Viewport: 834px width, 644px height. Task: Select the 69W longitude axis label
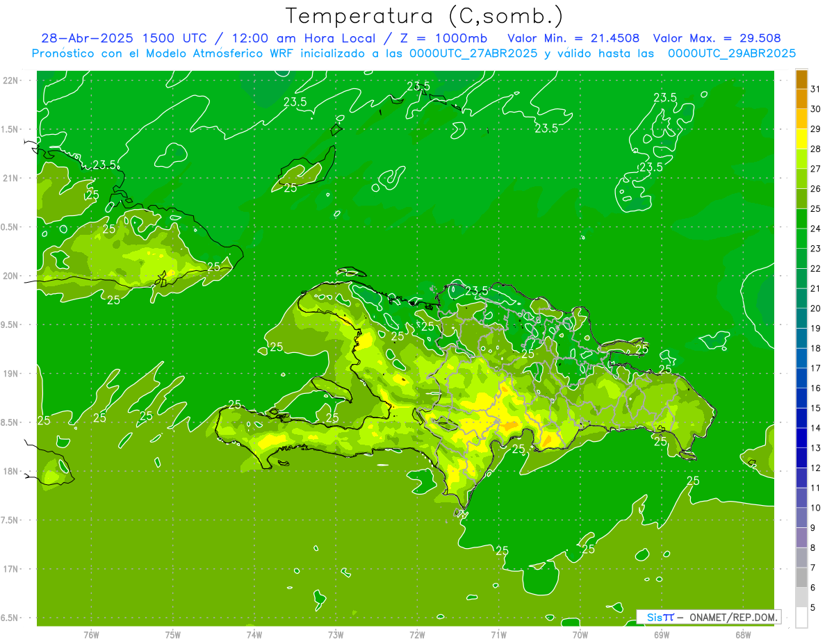(x=662, y=635)
